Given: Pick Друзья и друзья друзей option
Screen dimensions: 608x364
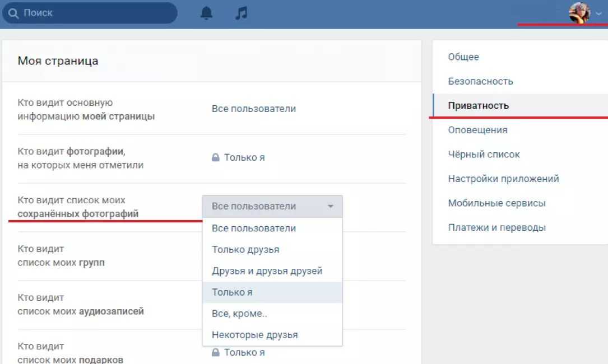Looking at the screenshot, I should [x=267, y=271].
